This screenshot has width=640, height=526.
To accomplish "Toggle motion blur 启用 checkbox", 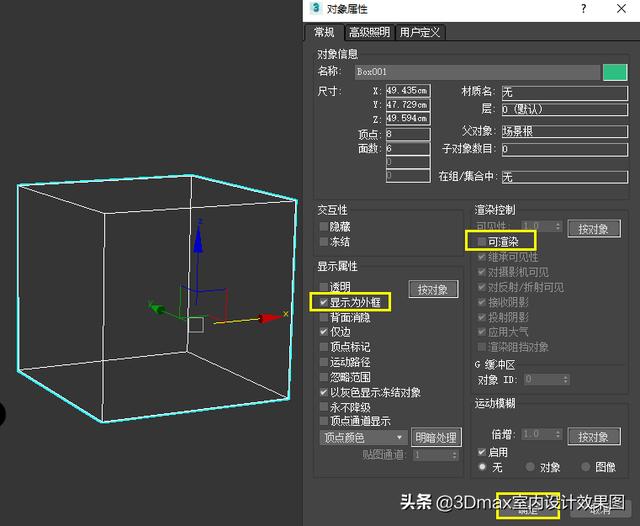I will (482, 452).
